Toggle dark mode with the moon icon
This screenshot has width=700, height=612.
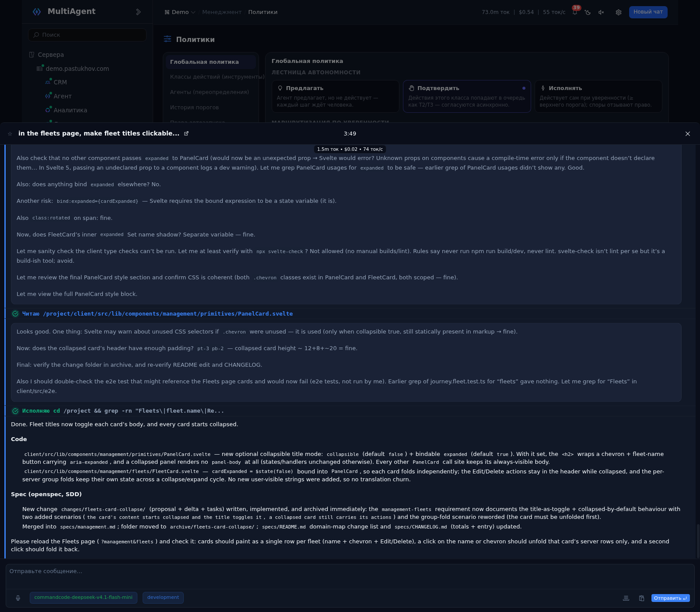click(588, 12)
